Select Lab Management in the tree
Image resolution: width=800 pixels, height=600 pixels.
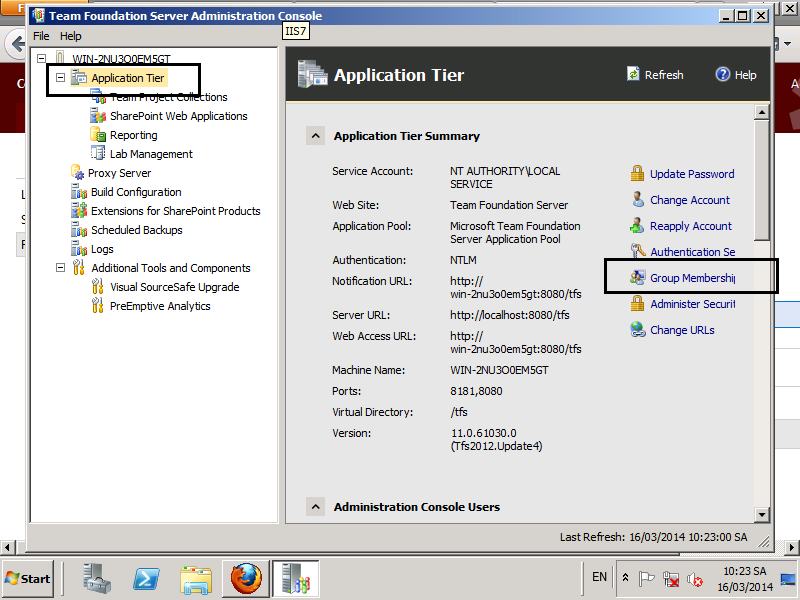(151, 154)
